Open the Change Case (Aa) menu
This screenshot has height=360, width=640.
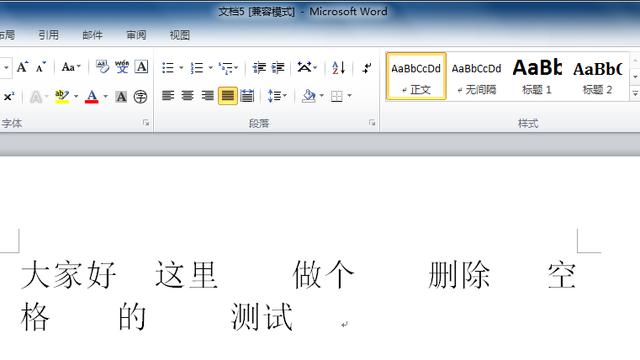71,67
